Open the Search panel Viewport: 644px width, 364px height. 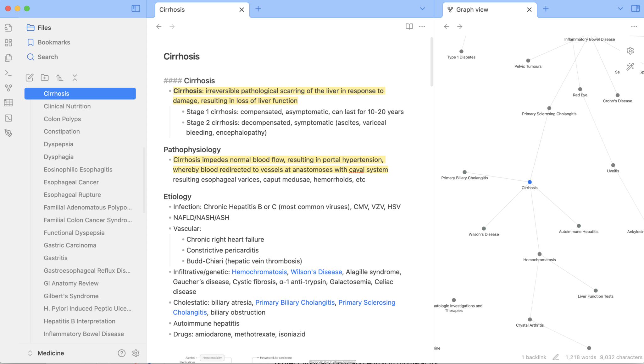point(42,57)
